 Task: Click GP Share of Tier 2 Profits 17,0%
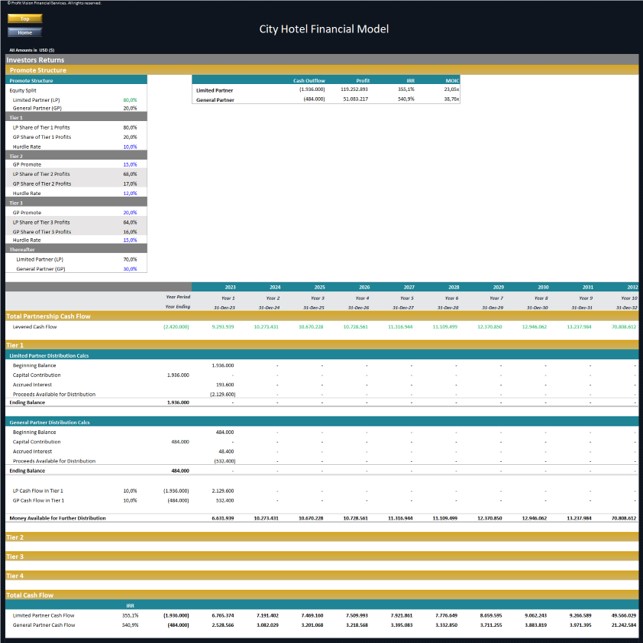point(130,184)
